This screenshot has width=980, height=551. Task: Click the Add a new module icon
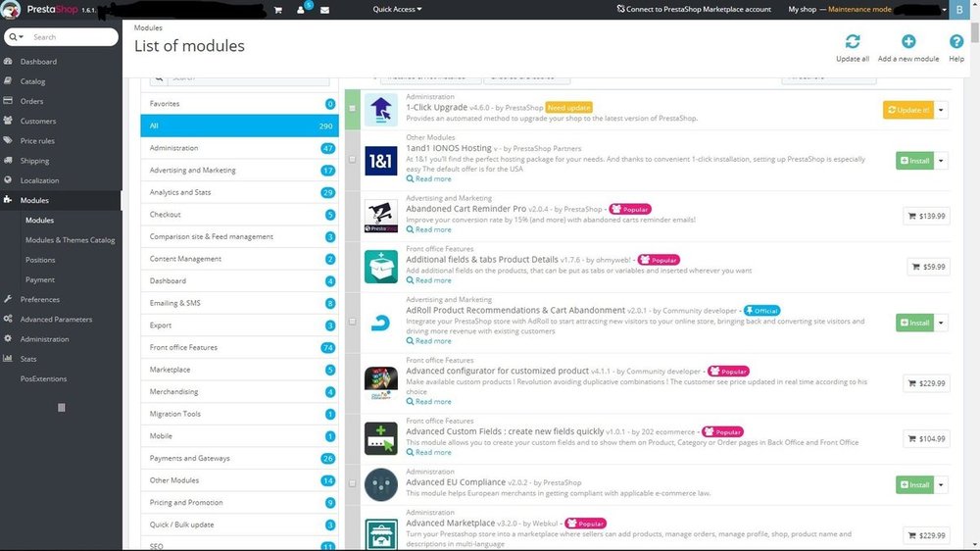(908, 42)
